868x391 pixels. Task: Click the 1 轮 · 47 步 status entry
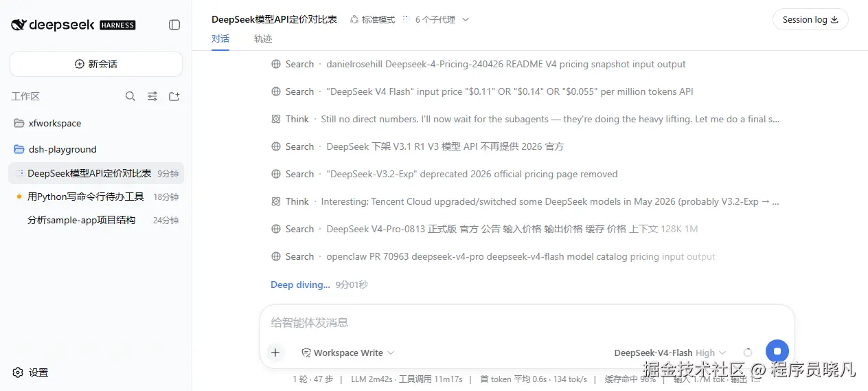[312, 379]
